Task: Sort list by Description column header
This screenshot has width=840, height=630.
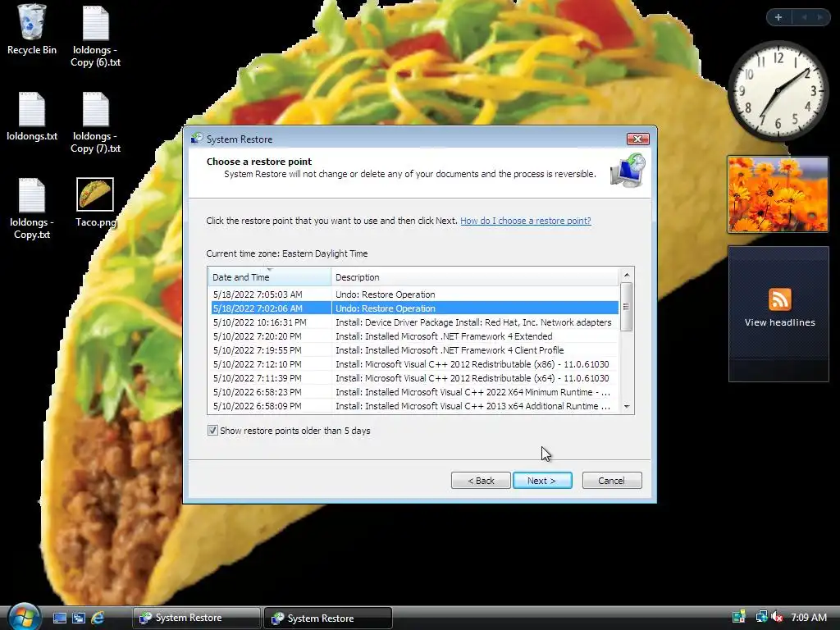Action: (x=475, y=277)
